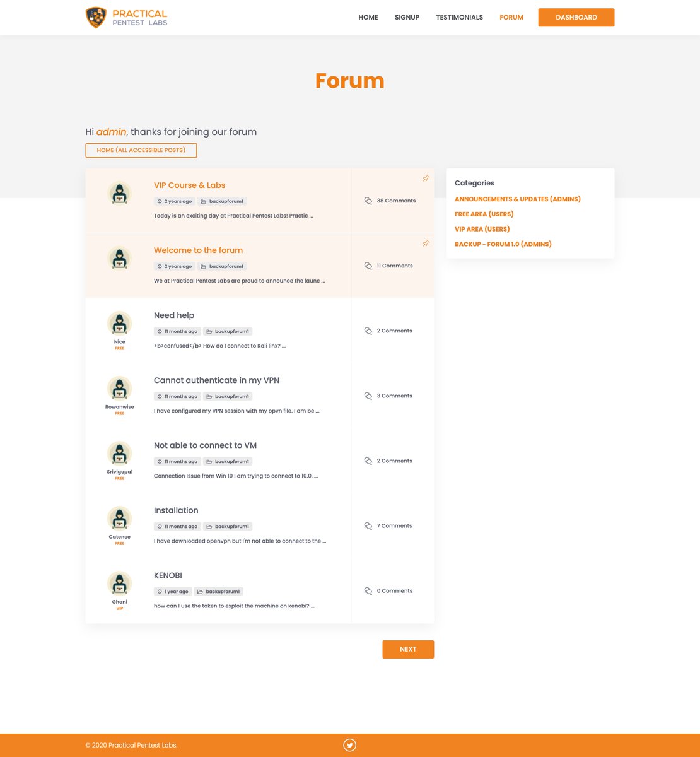Click the comments icon beside 7 Comments

point(368,525)
